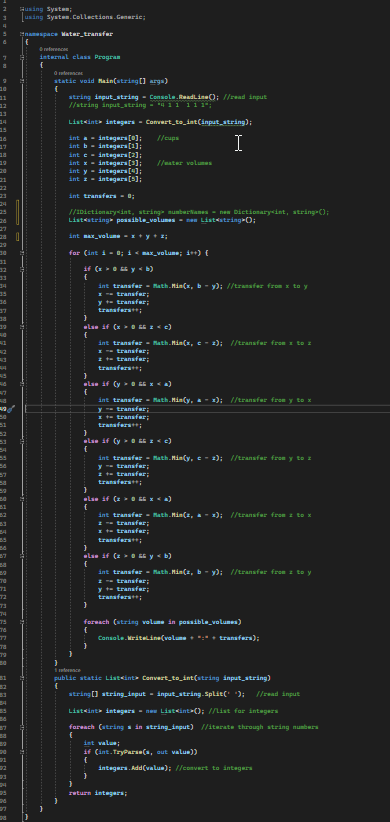
Task: Open '0 references' CodeLens above class Program
Action: 53,49
